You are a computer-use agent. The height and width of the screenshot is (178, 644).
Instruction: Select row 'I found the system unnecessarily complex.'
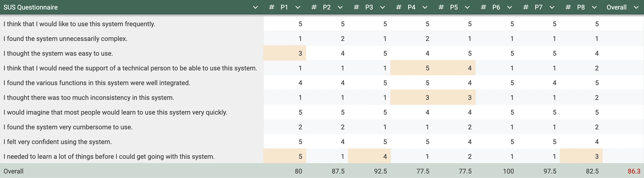pos(322,39)
